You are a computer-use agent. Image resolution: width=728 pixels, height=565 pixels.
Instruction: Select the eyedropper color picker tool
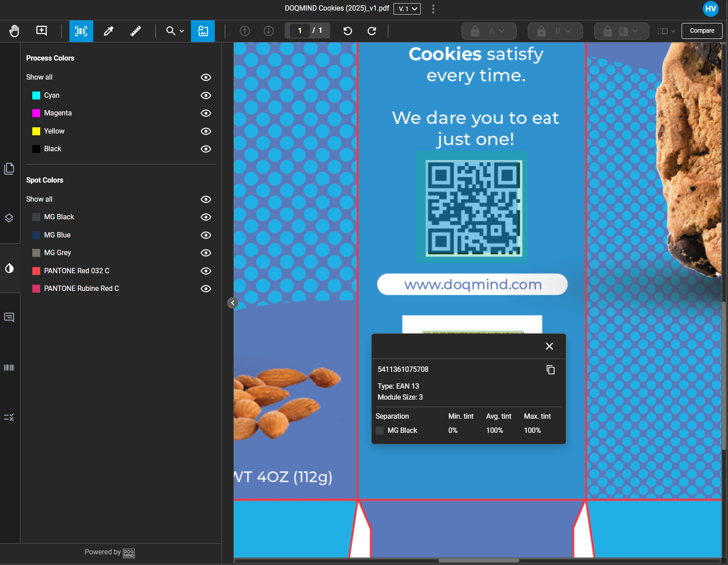click(x=108, y=31)
